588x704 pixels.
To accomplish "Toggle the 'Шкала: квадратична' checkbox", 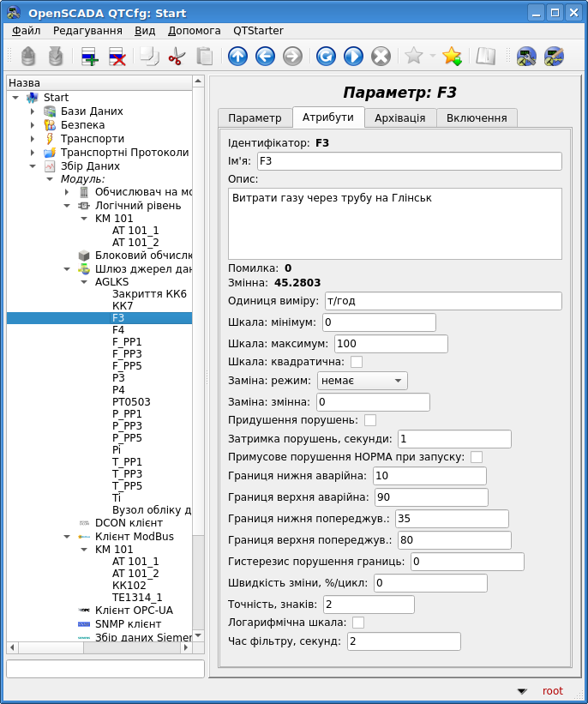I will [357, 362].
